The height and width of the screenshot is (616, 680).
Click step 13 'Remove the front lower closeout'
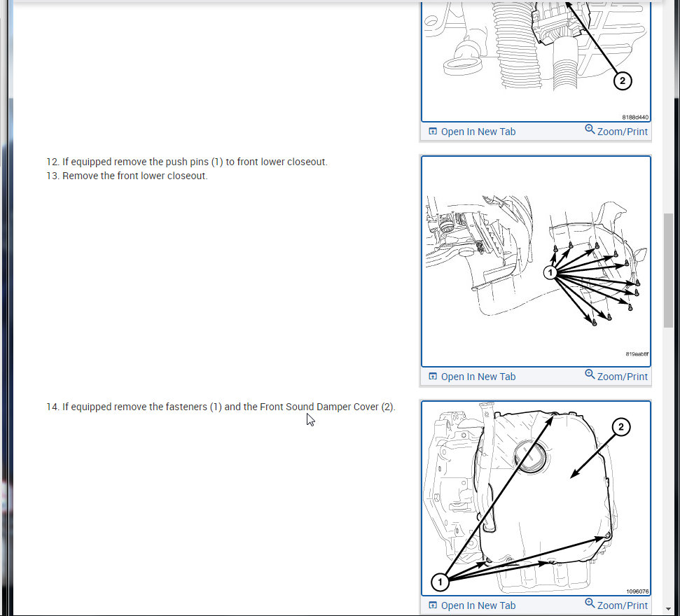127,176
